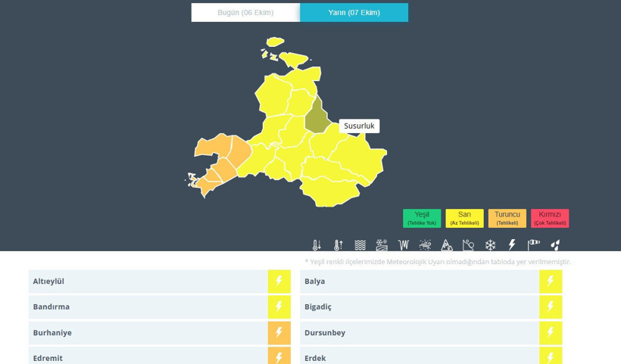Click the Yeşil (Tehlike Yok) legend swatch
Viewport: 621px width, 364px height.
422,219
